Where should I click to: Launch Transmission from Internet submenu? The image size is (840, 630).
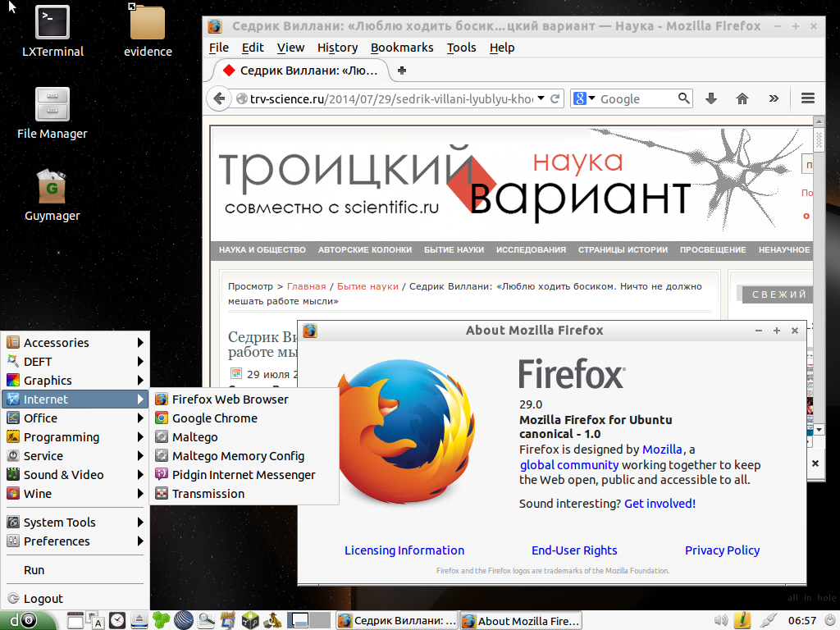click(x=244, y=493)
